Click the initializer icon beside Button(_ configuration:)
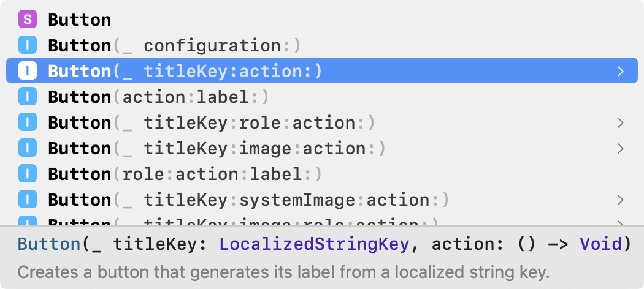Image resolution: width=644 pixels, height=289 pixels. (28, 45)
